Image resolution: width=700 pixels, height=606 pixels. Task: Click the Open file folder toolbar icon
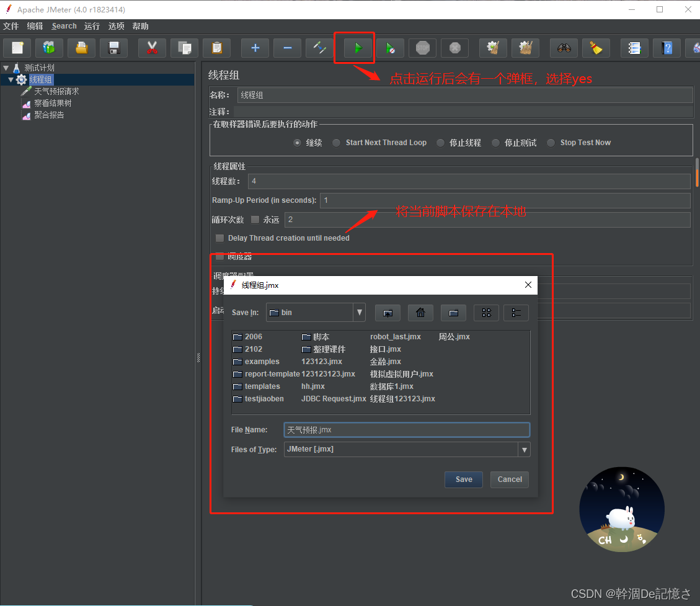tap(81, 48)
